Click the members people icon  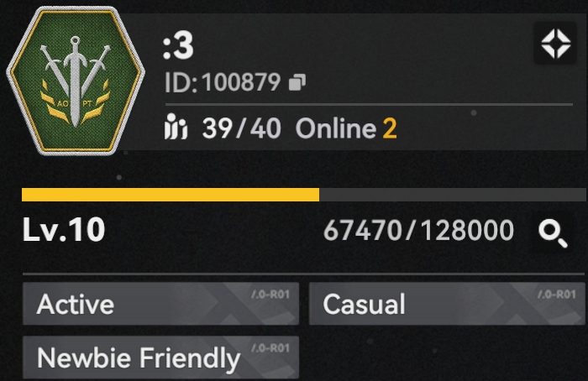(x=176, y=127)
